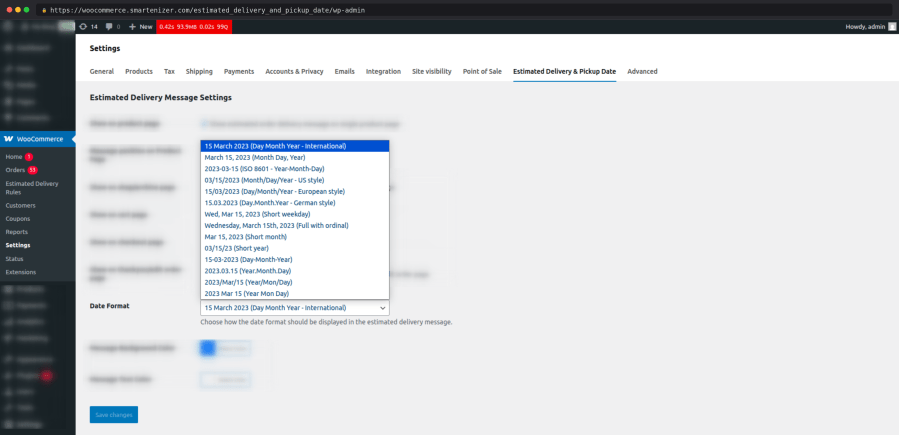Click the Save changes button

click(114, 414)
